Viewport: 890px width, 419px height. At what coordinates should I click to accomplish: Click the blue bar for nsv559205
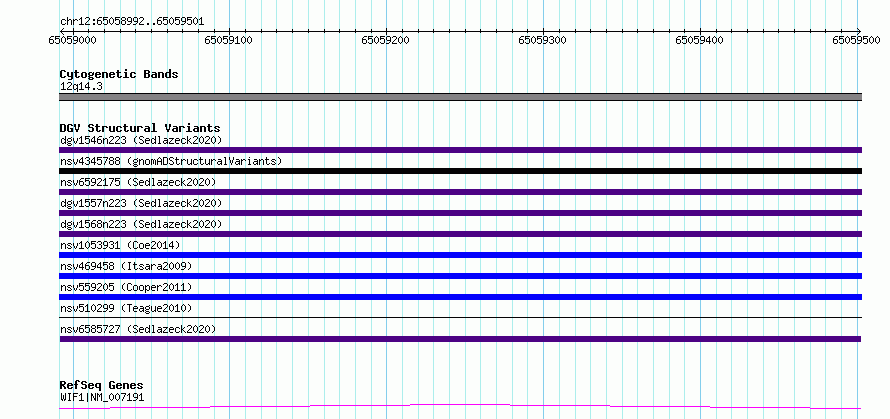coord(460,297)
